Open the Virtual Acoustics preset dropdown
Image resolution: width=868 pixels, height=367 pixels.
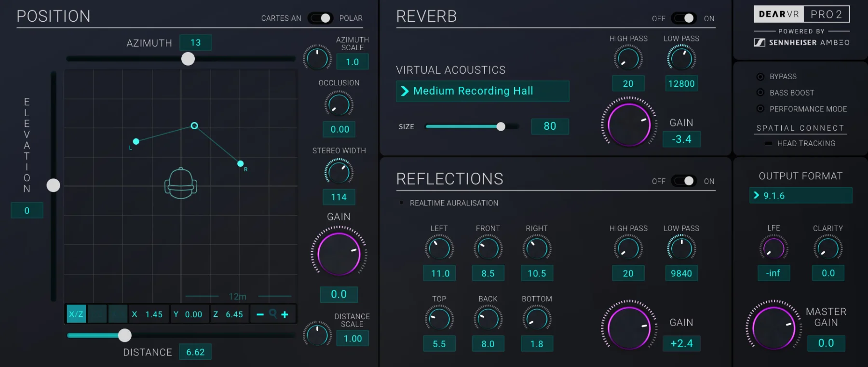click(482, 91)
